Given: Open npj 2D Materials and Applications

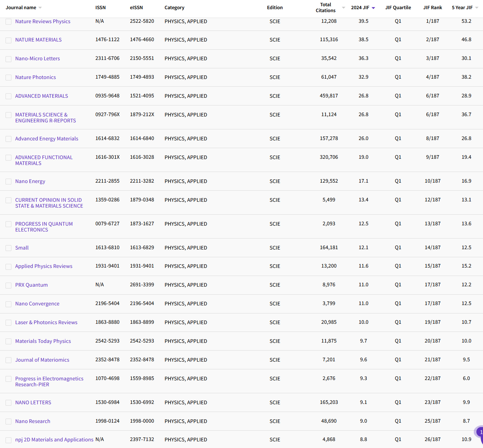Looking at the screenshot, I should (54, 440).
